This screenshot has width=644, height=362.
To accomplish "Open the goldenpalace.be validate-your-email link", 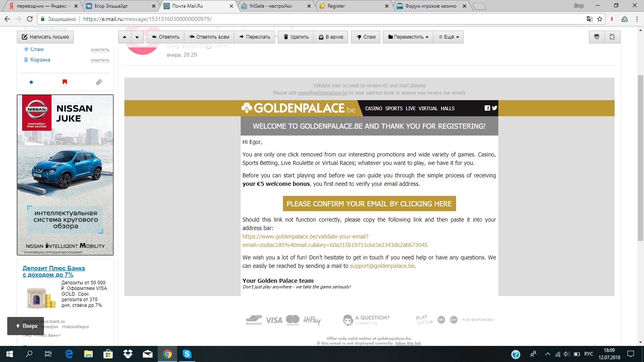I will pyautogui.click(x=335, y=241).
